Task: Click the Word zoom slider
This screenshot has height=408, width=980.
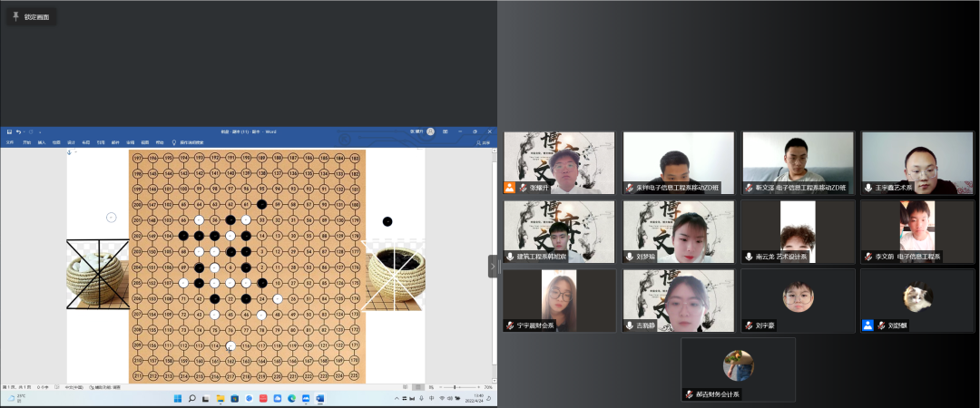Action: [x=455, y=387]
